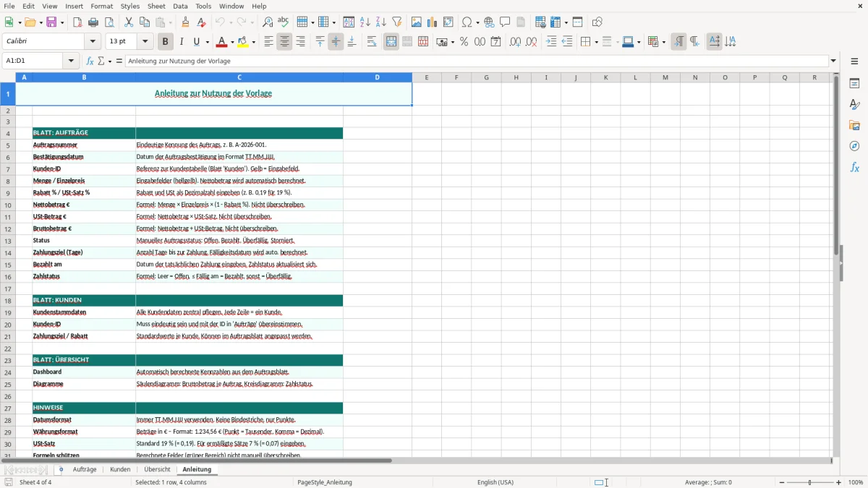Toggle Center Vertically alignment
Image resolution: width=868 pixels, height=488 pixels.
pyautogui.click(x=336, y=42)
